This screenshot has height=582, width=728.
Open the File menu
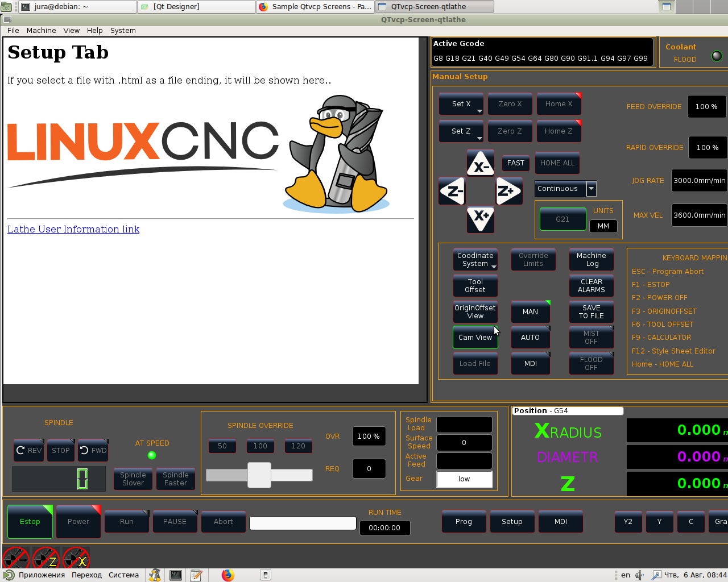click(x=13, y=31)
